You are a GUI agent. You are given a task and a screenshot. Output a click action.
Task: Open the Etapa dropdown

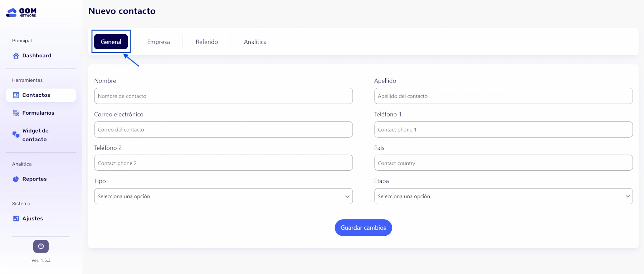click(503, 196)
